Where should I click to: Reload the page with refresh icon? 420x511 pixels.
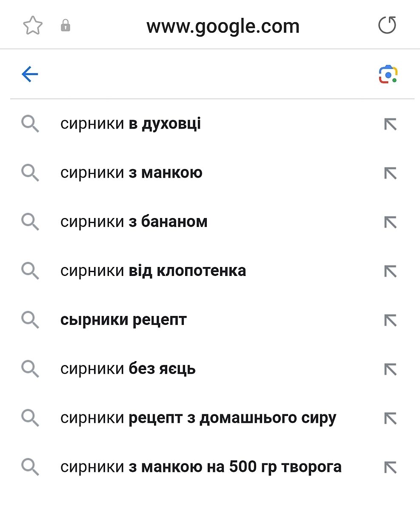pos(387,26)
